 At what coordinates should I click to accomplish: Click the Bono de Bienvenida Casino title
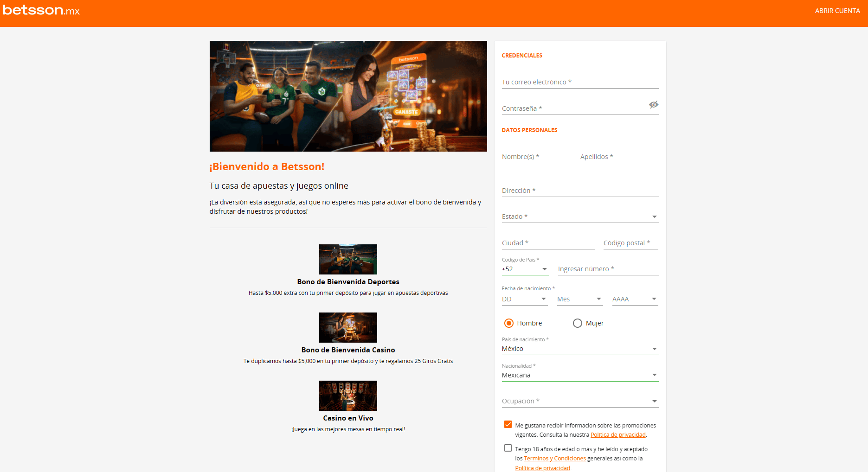pos(348,350)
